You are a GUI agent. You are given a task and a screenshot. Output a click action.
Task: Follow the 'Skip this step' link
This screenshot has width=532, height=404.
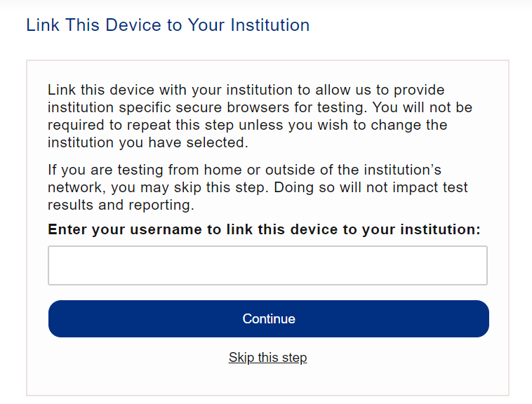[x=267, y=358]
